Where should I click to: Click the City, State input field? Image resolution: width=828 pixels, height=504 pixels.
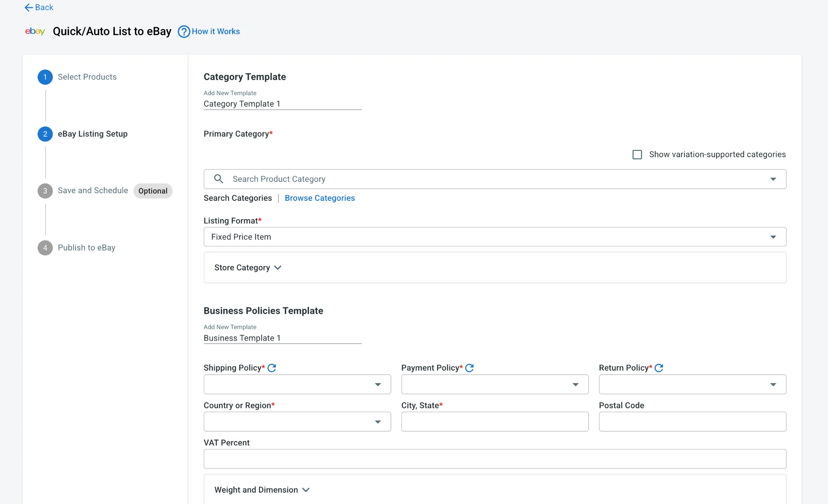coord(495,422)
